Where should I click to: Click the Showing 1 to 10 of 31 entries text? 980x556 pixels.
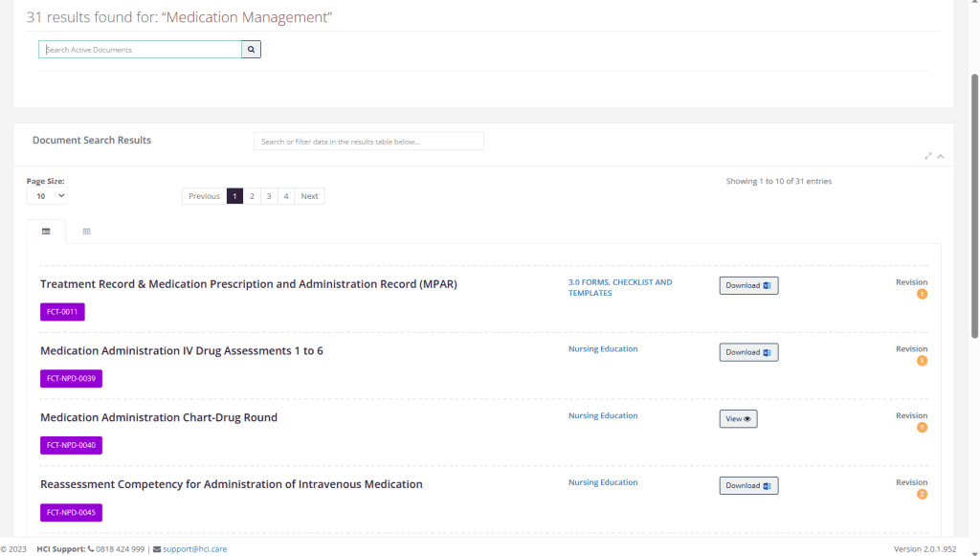pyautogui.click(x=779, y=181)
